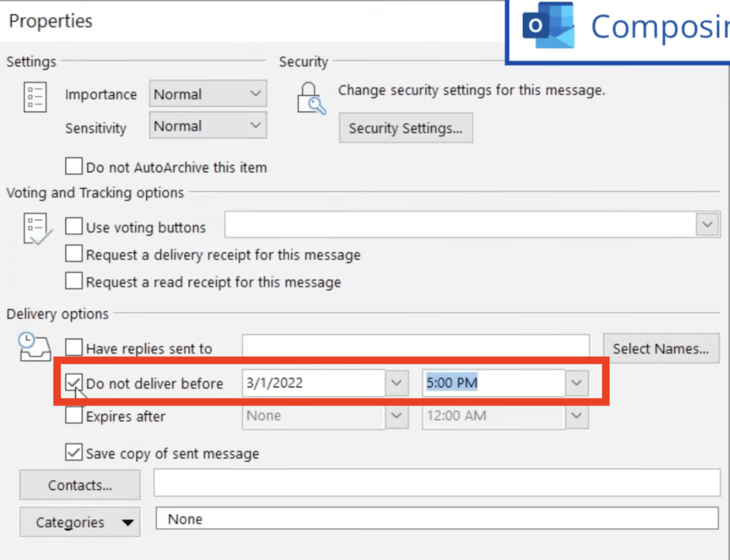
Task: Enable Expires after
Action: point(73,415)
